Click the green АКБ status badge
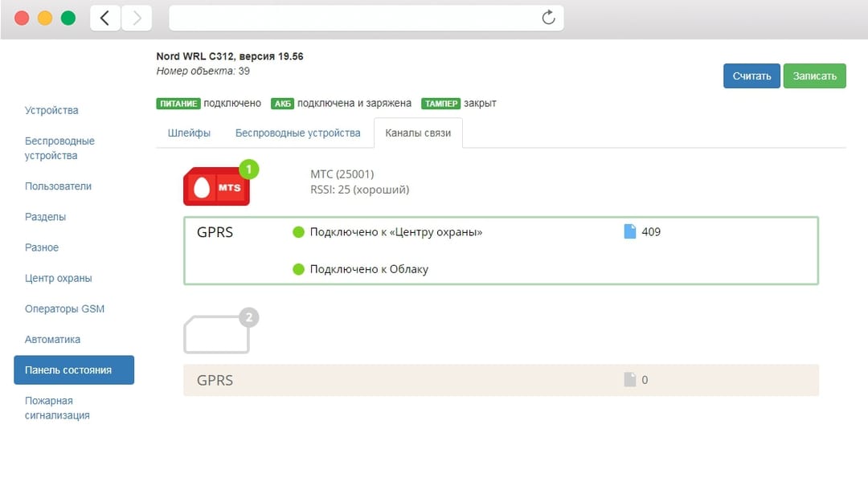The image size is (868, 494). point(282,104)
